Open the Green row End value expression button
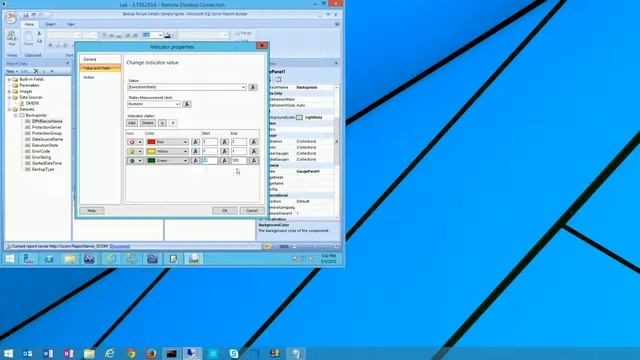 (253, 160)
